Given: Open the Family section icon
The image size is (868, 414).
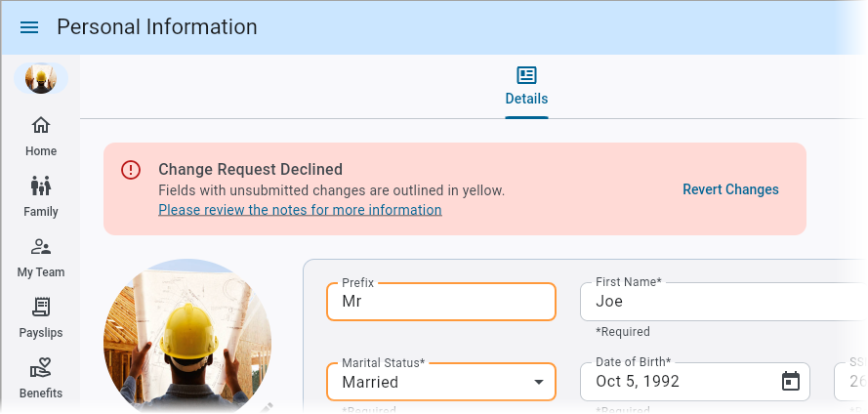Looking at the screenshot, I should point(41,196).
